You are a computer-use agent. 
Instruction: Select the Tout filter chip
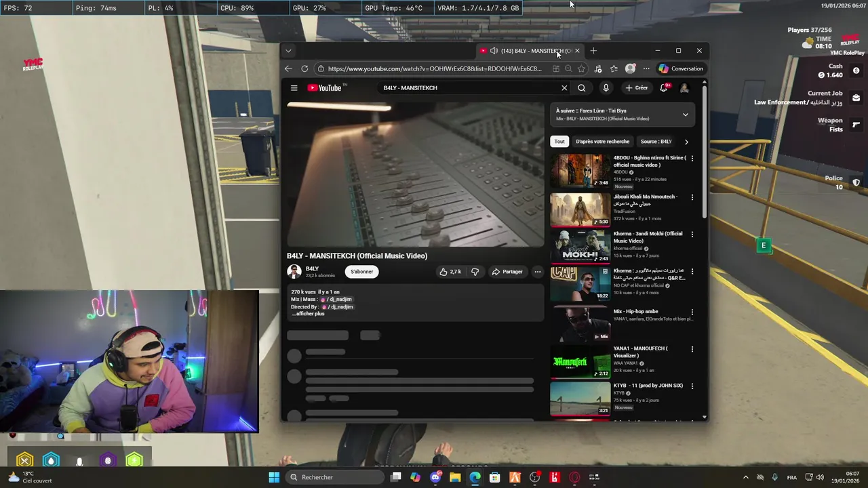(559, 142)
